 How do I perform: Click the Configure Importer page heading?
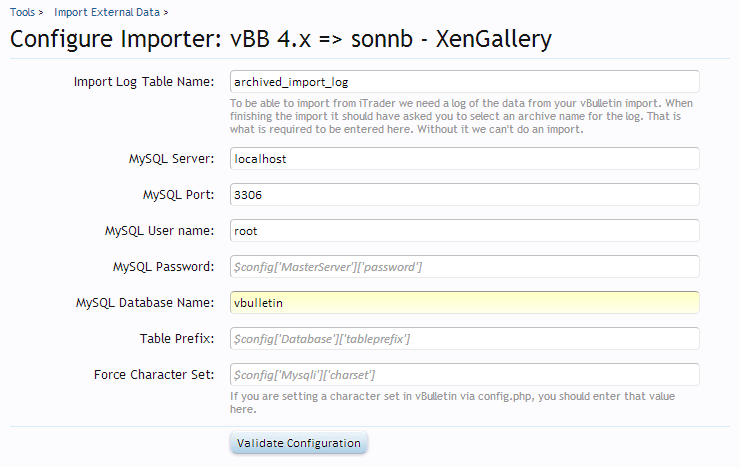(281, 39)
